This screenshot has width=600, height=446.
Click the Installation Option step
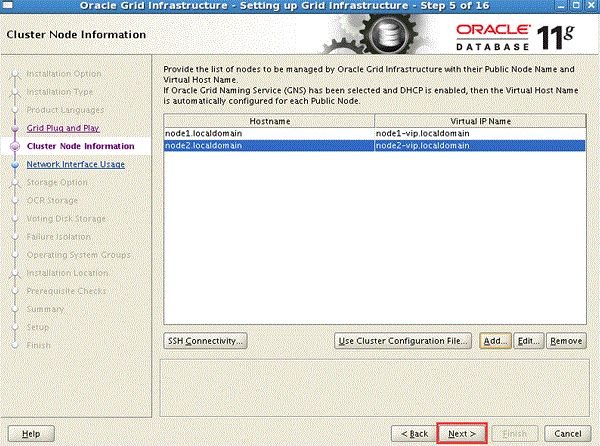coord(64,73)
